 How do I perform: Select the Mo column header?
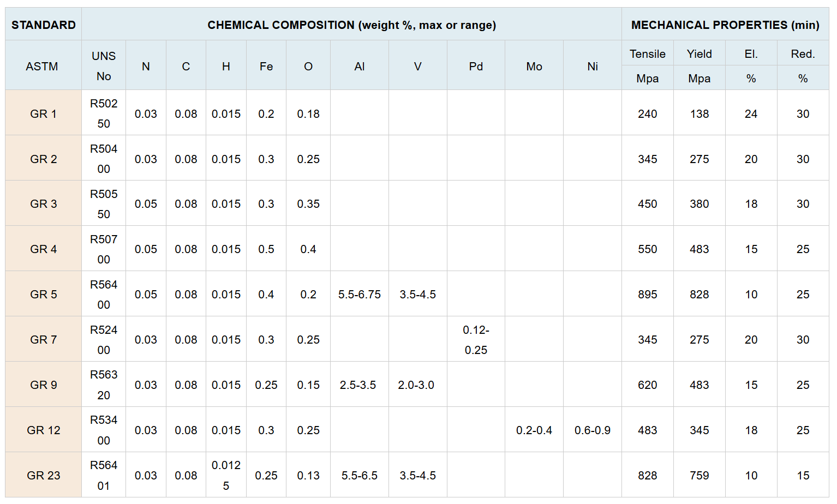(x=534, y=65)
